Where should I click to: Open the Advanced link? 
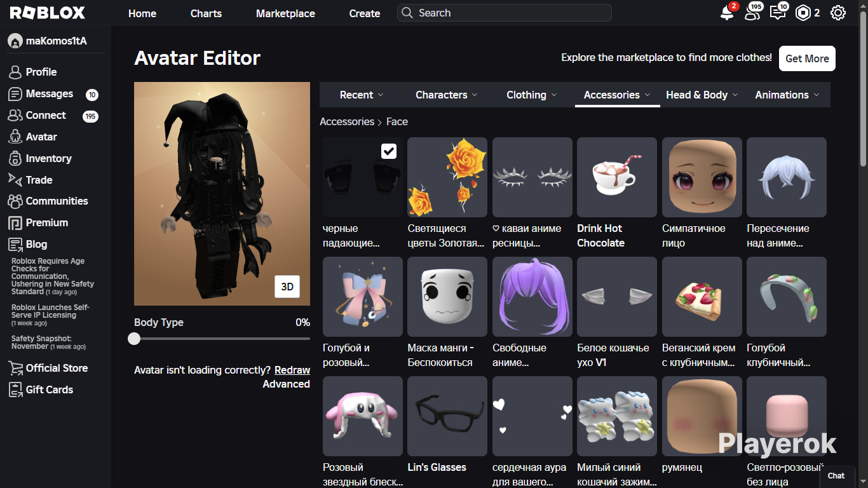click(287, 384)
